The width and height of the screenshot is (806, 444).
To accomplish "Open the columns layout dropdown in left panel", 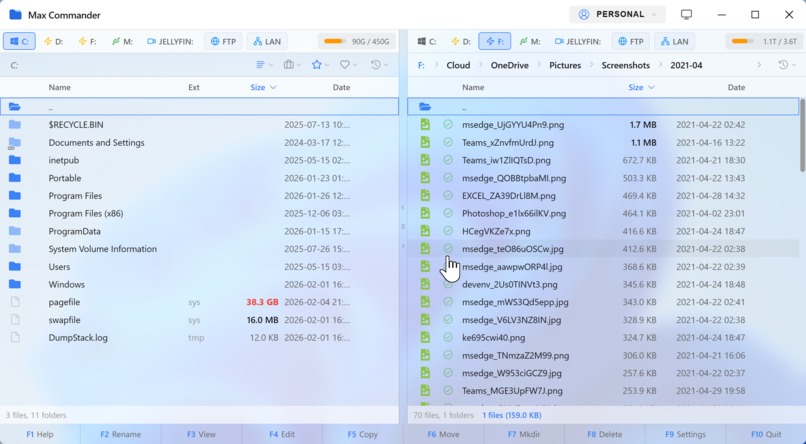I will click(x=292, y=65).
